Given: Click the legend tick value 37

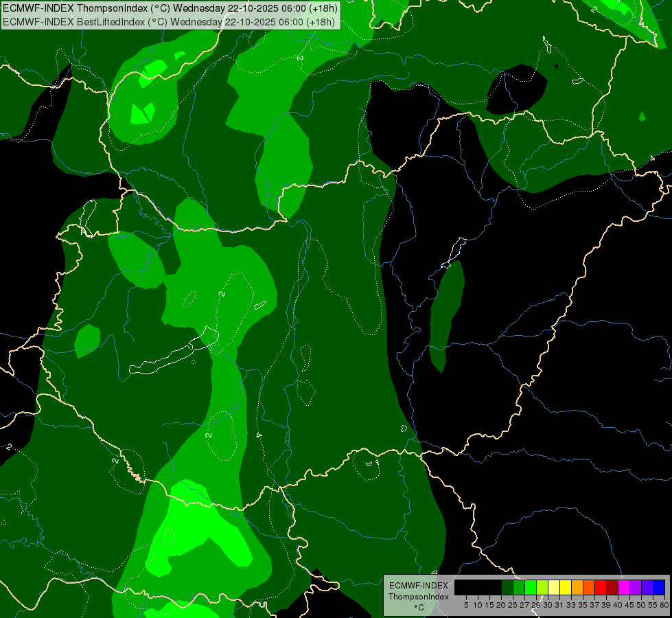Looking at the screenshot, I should (x=594, y=605).
